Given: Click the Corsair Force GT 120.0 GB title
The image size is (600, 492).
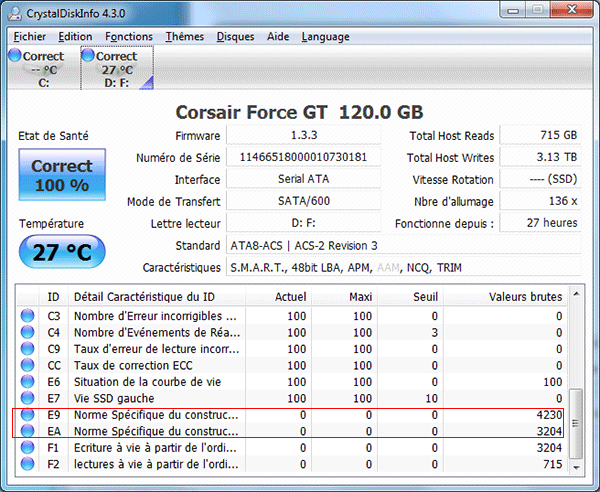Looking at the screenshot, I should tap(299, 112).
